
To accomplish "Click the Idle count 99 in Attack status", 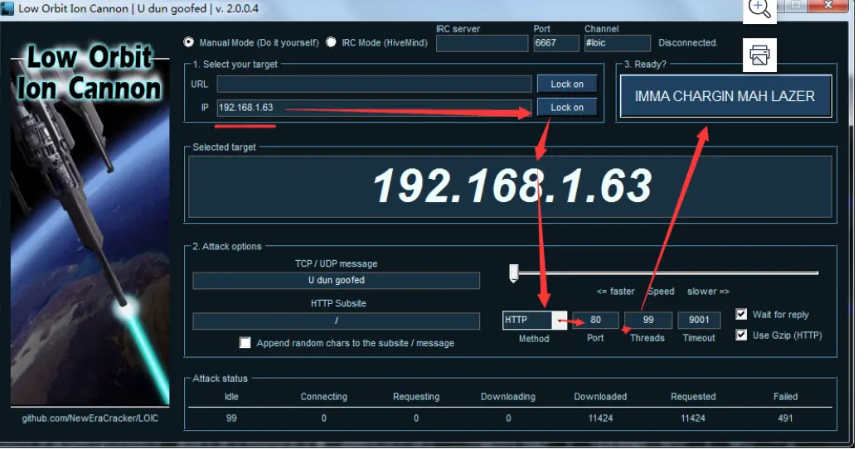I will (231, 418).
